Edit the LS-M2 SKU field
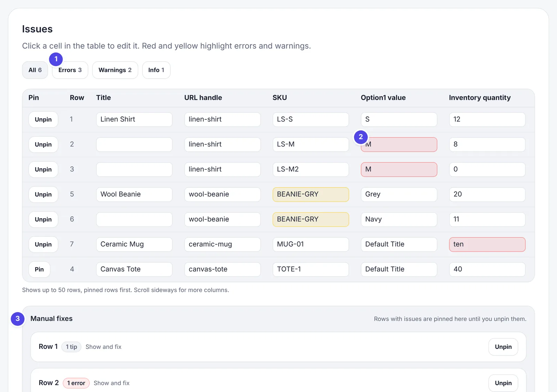557x392 pixels. click(x=311, y=169)
